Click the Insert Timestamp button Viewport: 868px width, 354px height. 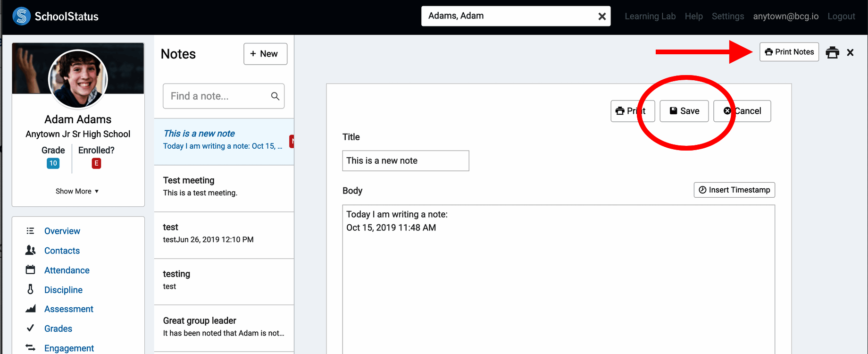[x=734, y=190]
